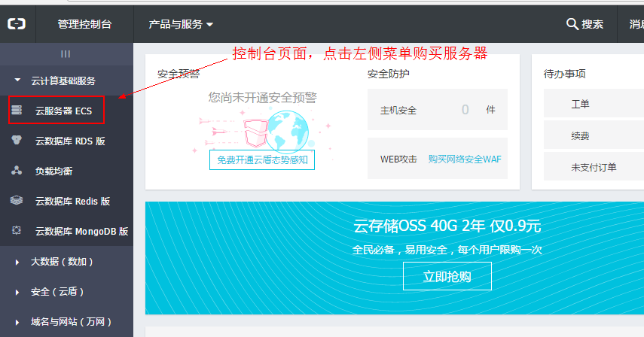Expand the 安全（云盾） section
The width and height of the screenshot is (644, 337).
tap(17, 292)
